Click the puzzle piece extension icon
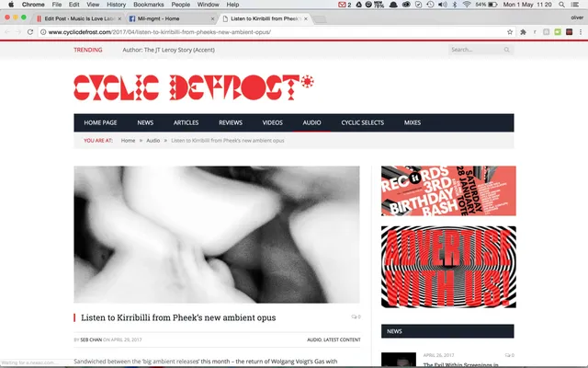 523,32
